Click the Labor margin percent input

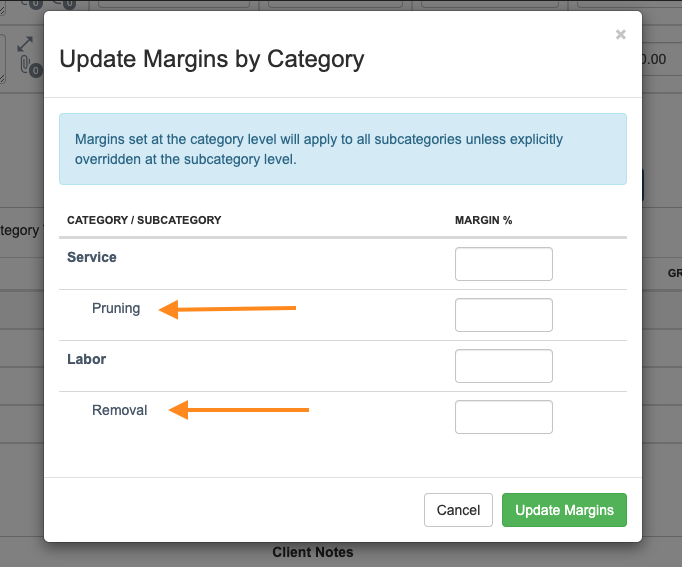[x=503, y=366]
